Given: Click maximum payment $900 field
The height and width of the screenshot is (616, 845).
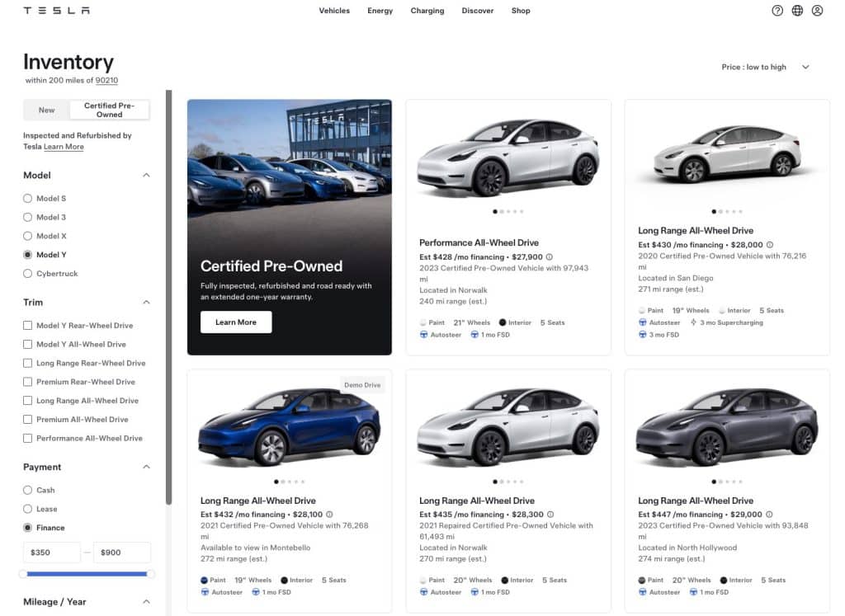Looking at the screenshot, I should coord(122,553).
